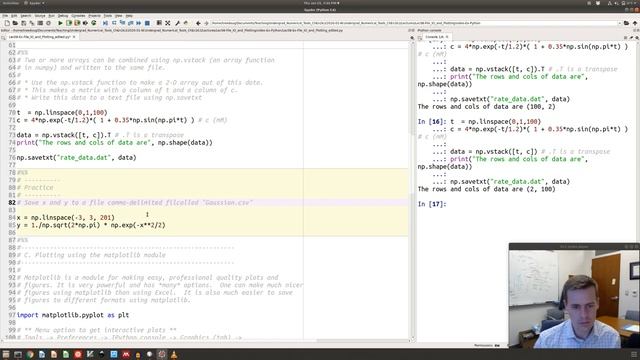
Task: Maximize the current pane
Action: 159,23
